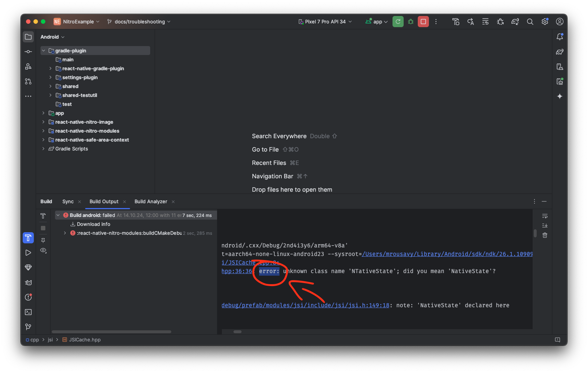Open the Logcat tool window

point(28,282)
